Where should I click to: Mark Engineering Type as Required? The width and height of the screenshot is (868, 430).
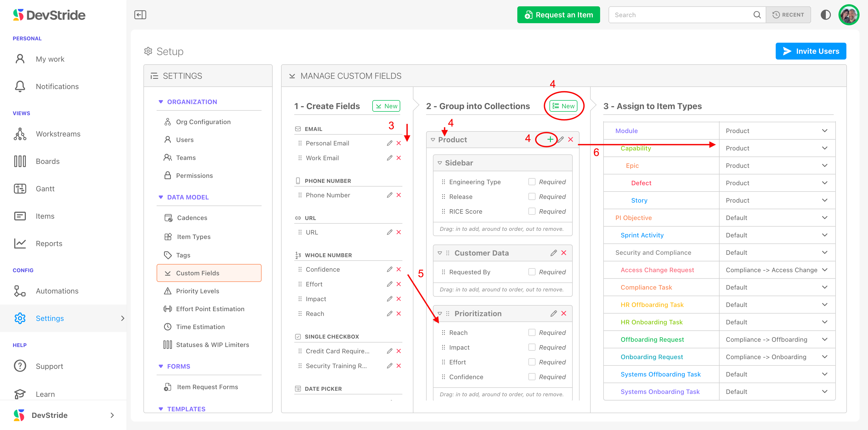tap(532, 182)
